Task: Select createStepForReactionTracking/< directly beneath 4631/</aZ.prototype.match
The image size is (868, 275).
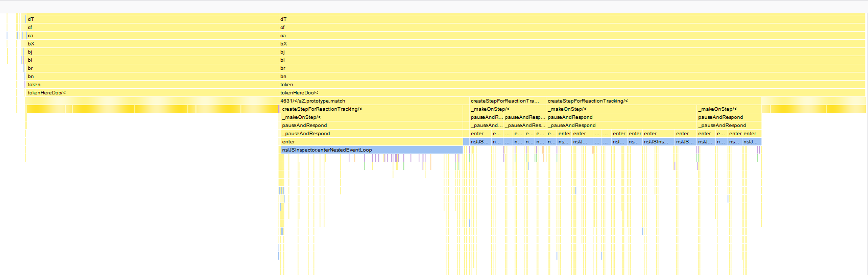Action: click(x=372, y=109)
